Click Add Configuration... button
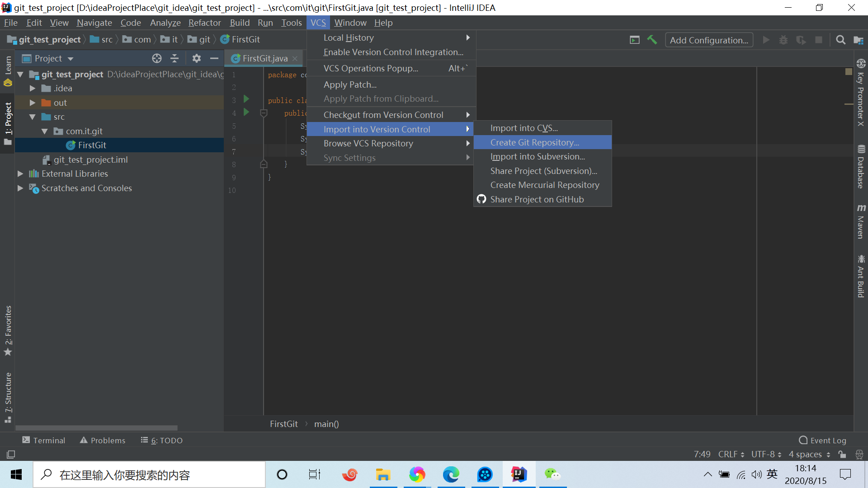The width and height of the screenshot is (868, 488). click(709, 40)
